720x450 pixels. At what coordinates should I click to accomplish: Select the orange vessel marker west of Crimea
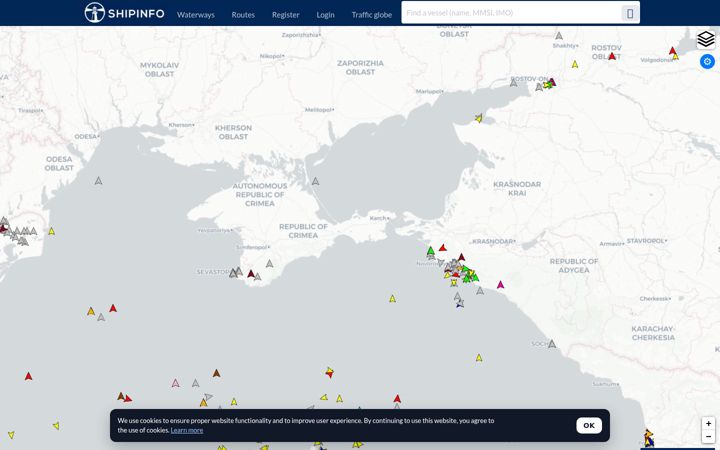91,311
